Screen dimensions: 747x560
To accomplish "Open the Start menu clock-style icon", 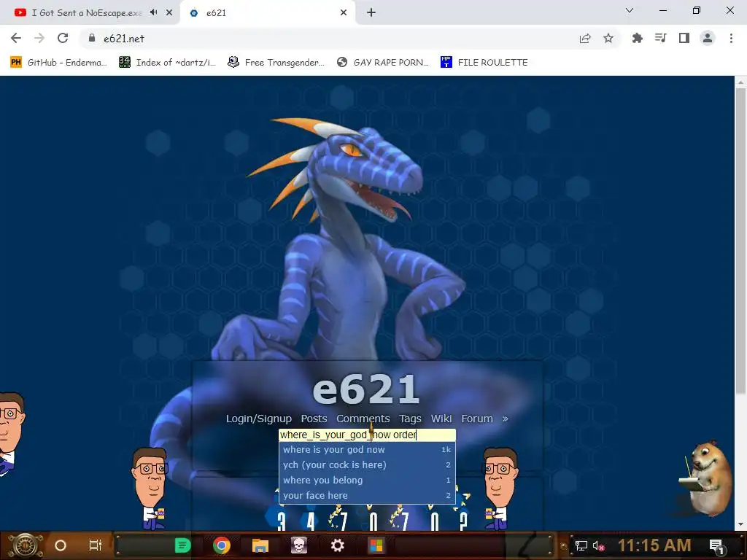I will [x=26, y=545].
